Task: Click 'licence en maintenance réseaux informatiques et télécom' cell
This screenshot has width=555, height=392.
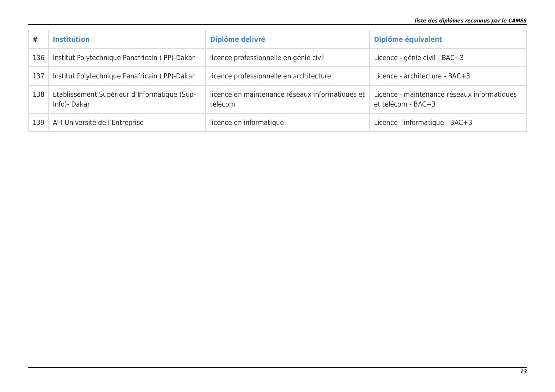Action: click(288, 99)
